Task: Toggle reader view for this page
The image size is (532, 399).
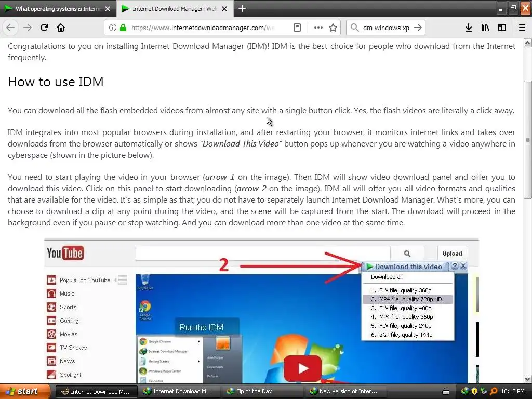Action: click(297, 28)
